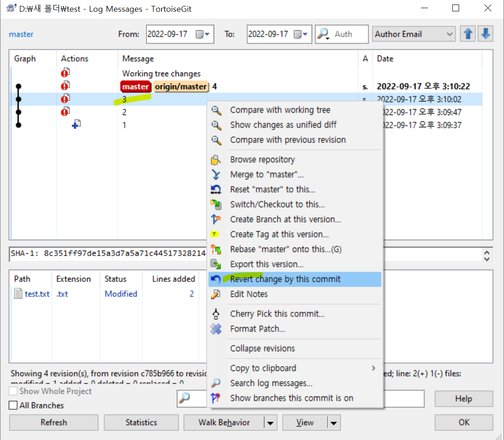Click the origin/master branch label
The height and width of the screenshot is (440, 504).
point(181,87)
